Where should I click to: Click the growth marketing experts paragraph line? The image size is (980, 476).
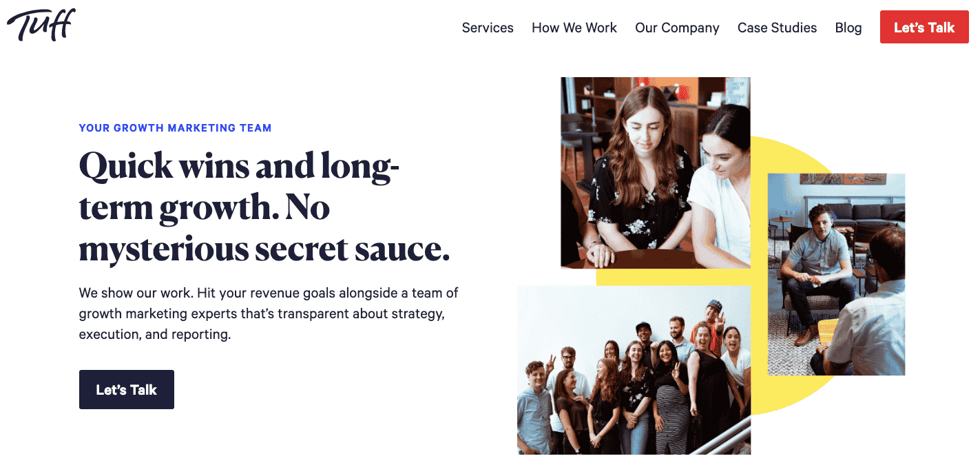click(262, 314)
